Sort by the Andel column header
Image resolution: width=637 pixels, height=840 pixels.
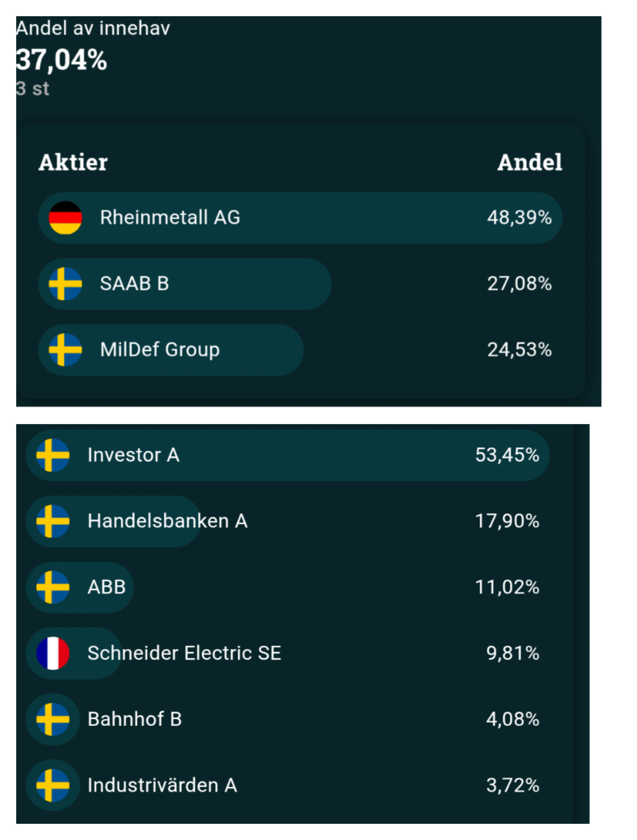530,163
